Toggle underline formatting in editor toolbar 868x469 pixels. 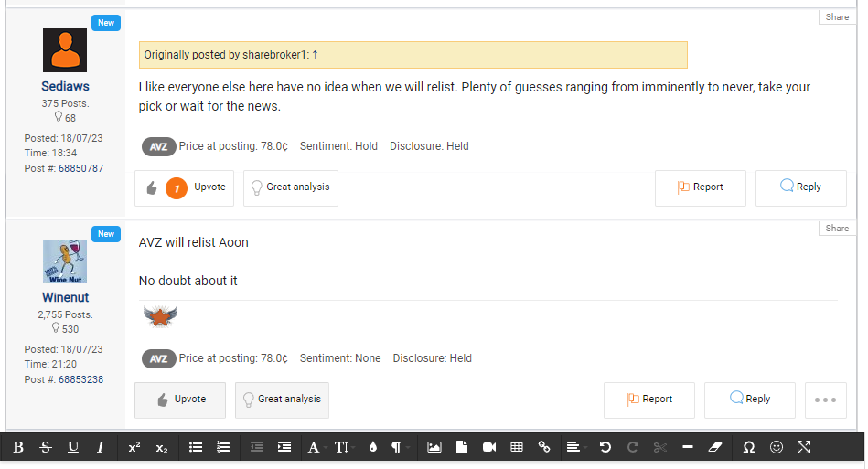[73, 447]
